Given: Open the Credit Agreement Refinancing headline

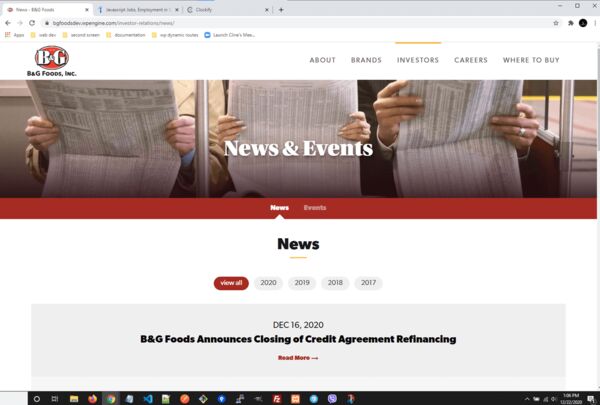Looking at the screenshot, I should [298, 339].
